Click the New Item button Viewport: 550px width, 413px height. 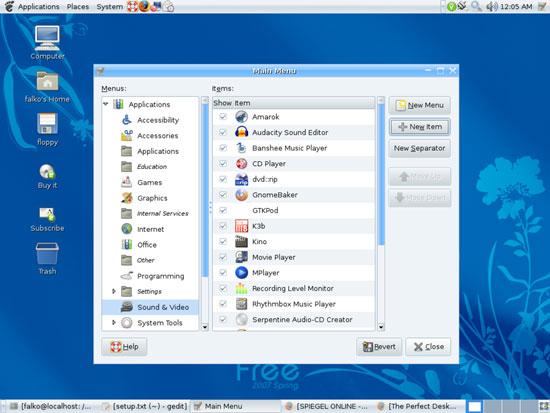click(x=420, y=127)
